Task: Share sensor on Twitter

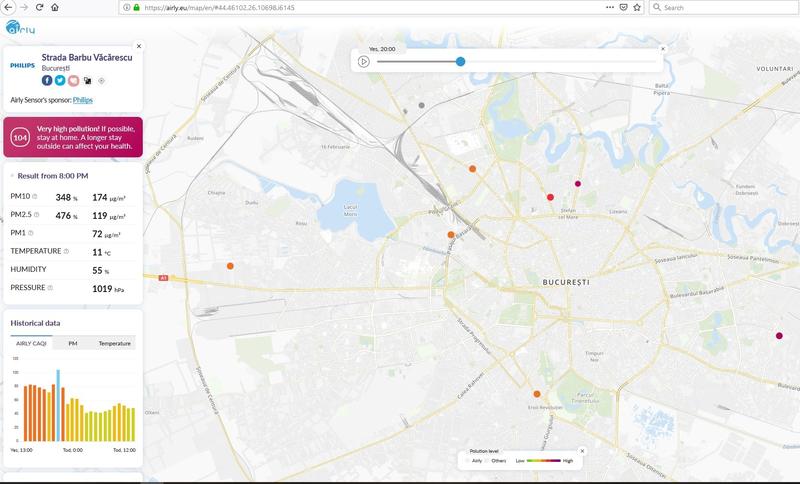Action: click(x=60, y=80)
